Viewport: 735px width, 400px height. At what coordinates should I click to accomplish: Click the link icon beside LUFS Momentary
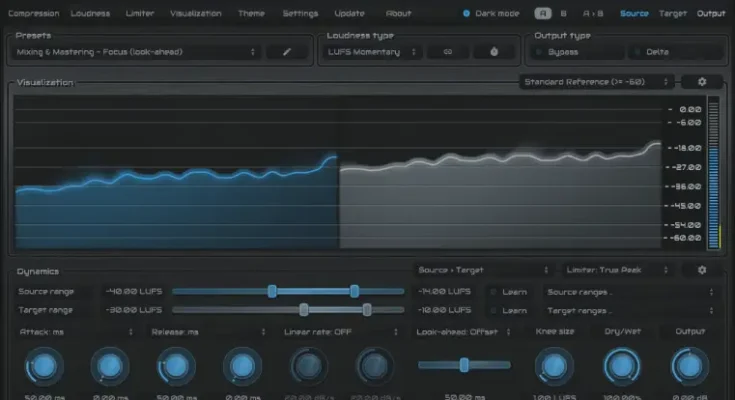448,52
